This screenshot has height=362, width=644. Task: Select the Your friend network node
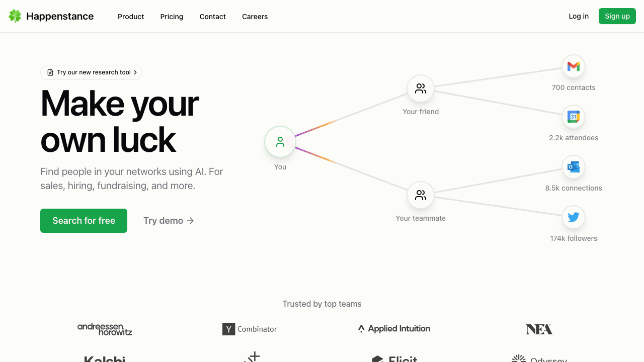[420, 88]
